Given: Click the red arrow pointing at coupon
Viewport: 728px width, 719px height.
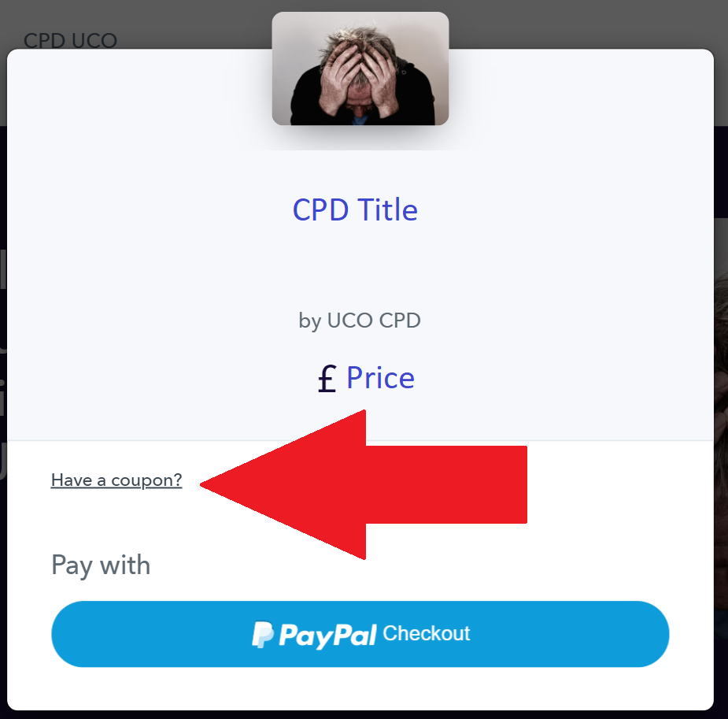Looking at the screenshot, I should click(x=364, y=484).
